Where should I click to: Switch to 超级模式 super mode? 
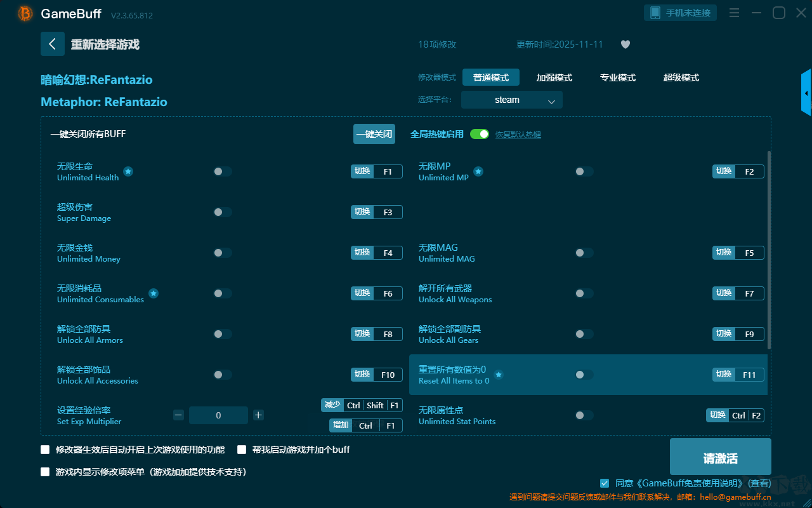coord(681,77)
